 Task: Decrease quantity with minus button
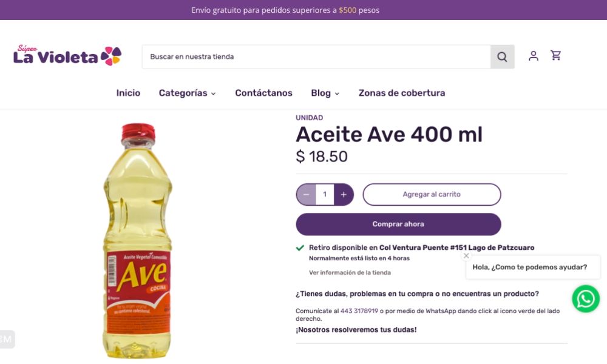pos(306,195)
